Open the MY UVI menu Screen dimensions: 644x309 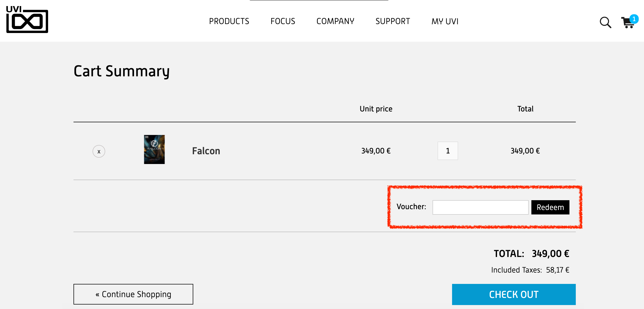(x=445, y=21)
